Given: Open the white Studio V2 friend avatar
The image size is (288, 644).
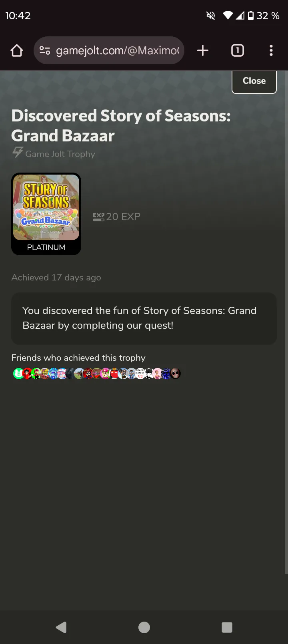Looking at the screenshot, I should 140,374.
